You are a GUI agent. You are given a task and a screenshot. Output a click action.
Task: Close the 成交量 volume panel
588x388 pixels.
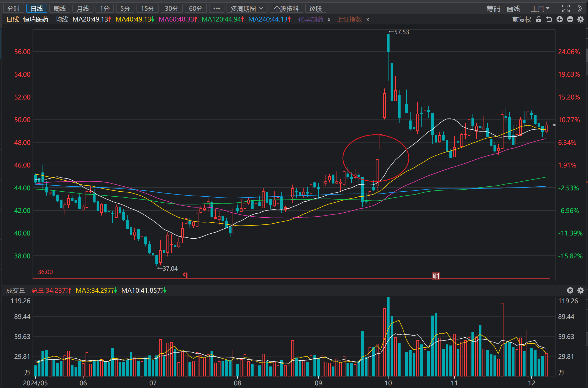pos(570,290)
